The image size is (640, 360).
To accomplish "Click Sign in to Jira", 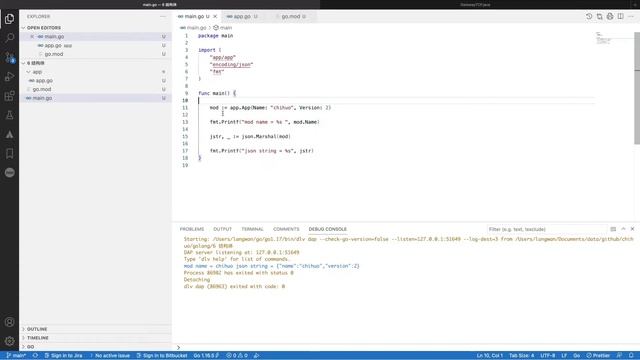I will click(x=63, y=356).
